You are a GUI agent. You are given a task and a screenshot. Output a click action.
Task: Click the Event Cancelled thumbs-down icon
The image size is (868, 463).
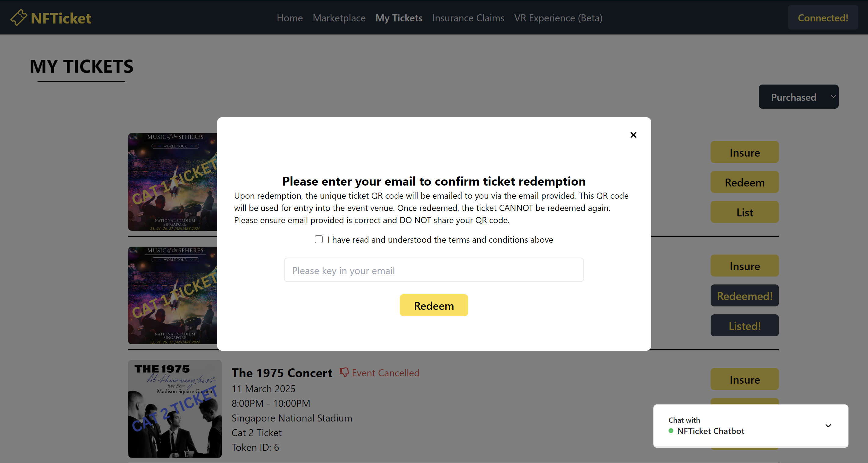344,372
